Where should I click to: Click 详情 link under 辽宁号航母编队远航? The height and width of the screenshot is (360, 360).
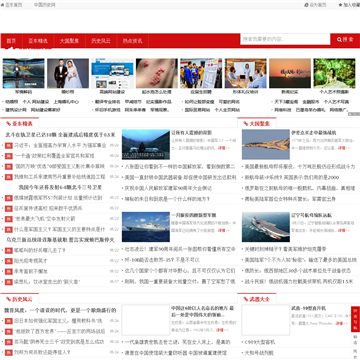pyautogui.click(x=344, y=230)
